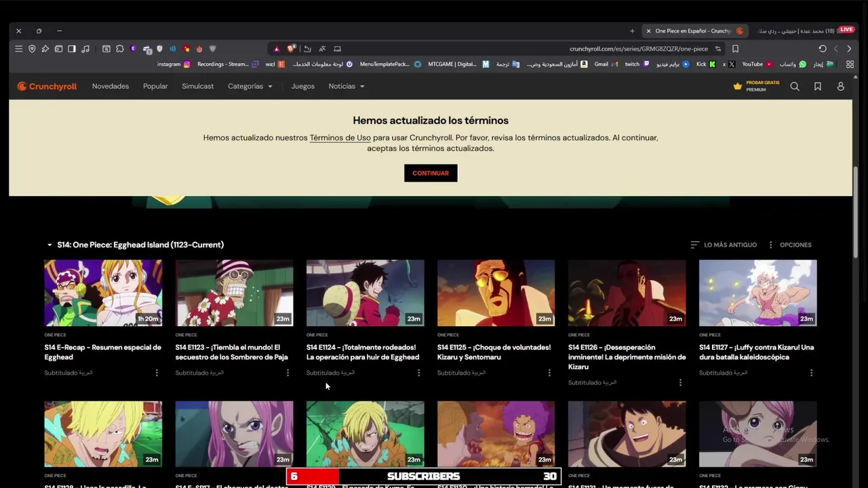Open the Términos de Uso link
This screenshot has width=868, height=488.
pos(340,138)
